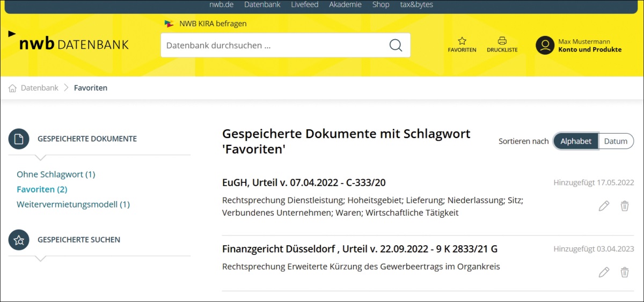Click the Datenbank durchsuchen search field
The width and height of the screenshot is (644, 302).
[x=274, y=45]
